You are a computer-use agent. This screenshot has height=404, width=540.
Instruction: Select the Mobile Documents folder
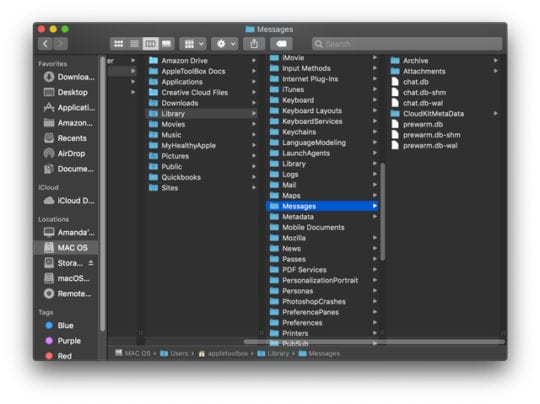(323, 227)
